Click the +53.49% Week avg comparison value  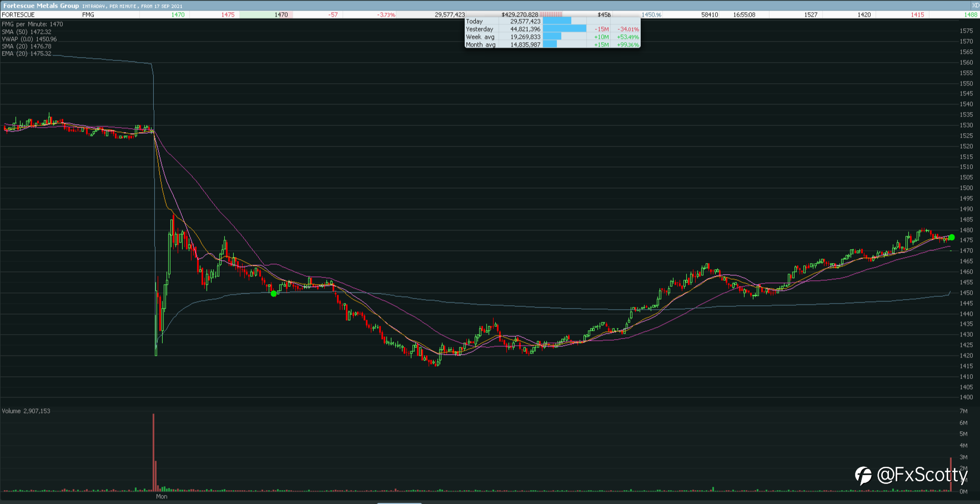tap(628, 37)
